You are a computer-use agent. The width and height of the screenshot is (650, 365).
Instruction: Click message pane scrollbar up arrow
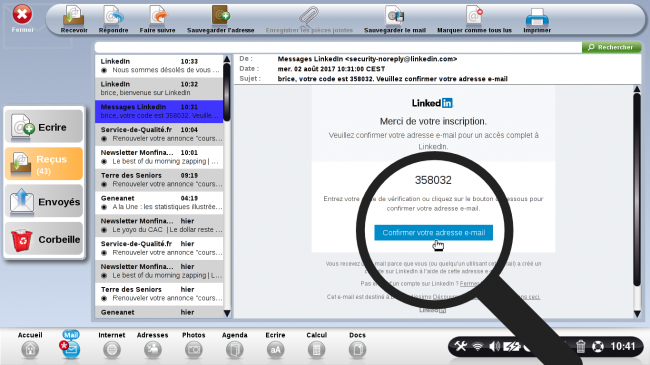pos(637,89)
